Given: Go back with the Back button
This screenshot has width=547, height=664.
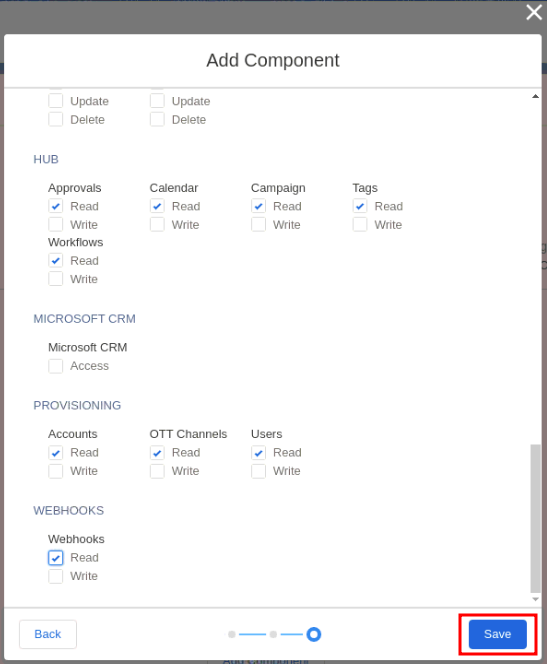Looking at the screenshot, I should click(x=48, y=634).
